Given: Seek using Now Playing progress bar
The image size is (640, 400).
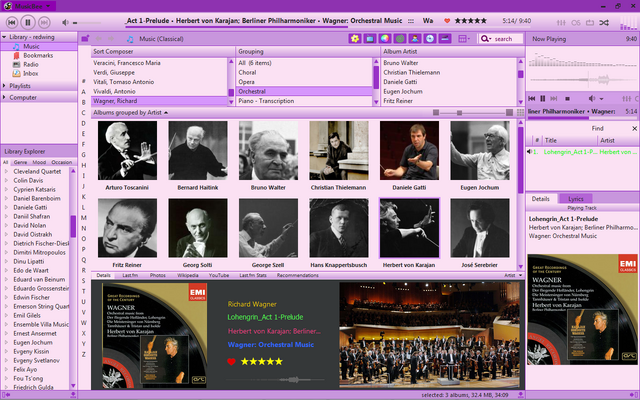Looking at the screenshot, I should [582, 118].
